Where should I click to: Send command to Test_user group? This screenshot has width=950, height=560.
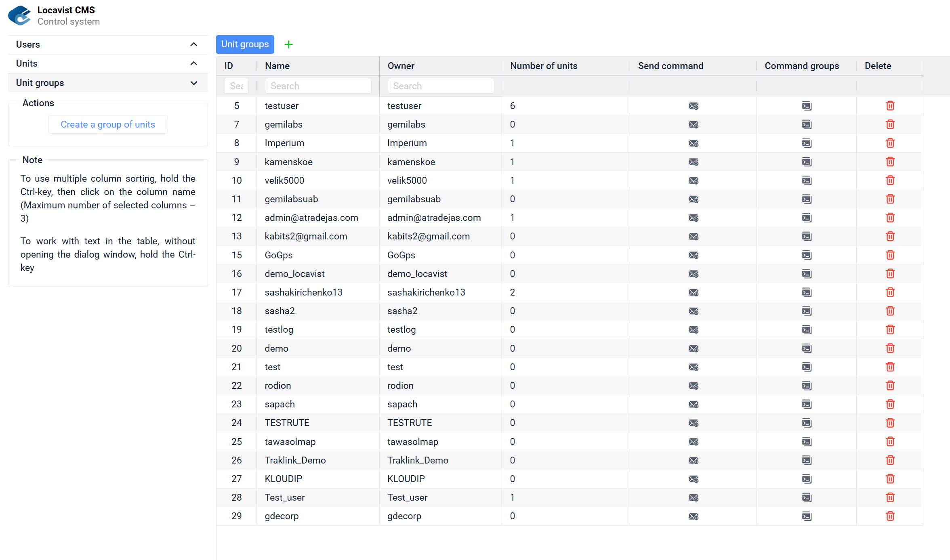tap(693, 497)
